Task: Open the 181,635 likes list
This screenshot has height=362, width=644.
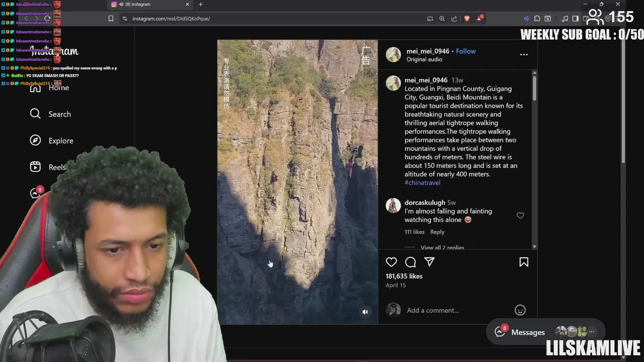Action: click(x=404, y=276)
